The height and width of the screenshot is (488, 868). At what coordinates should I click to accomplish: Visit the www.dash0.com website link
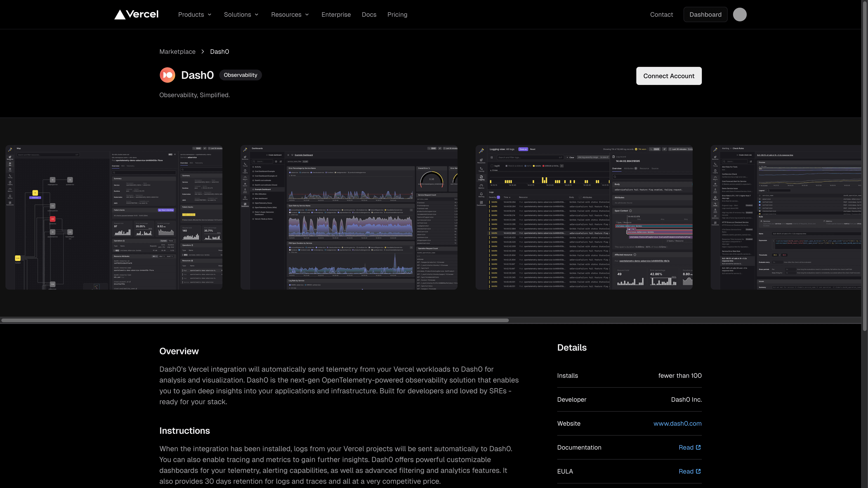point(677,423)
